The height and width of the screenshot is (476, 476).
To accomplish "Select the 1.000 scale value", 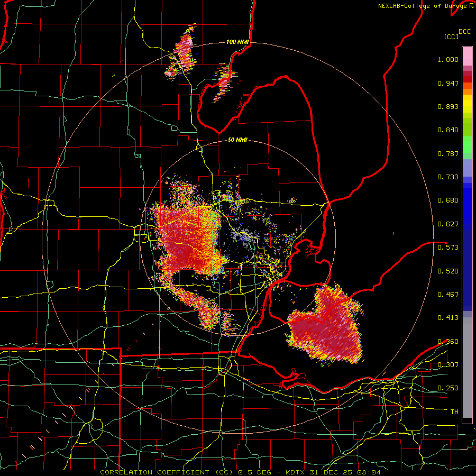I will coord(448,60).
